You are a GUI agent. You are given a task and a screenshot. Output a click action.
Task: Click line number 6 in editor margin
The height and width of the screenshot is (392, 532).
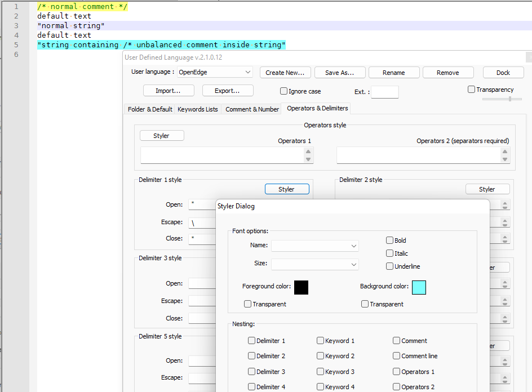tap(16, 54)
